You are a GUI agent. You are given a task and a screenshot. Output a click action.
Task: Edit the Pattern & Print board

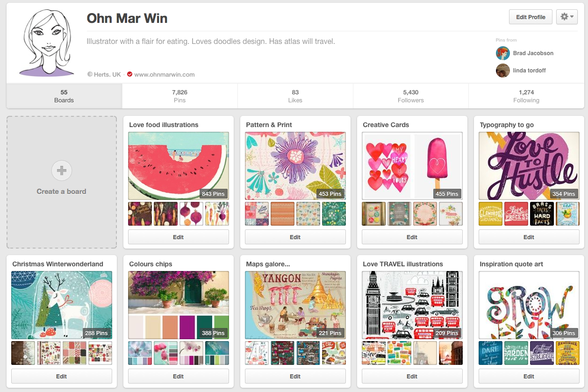click(295, 237)
